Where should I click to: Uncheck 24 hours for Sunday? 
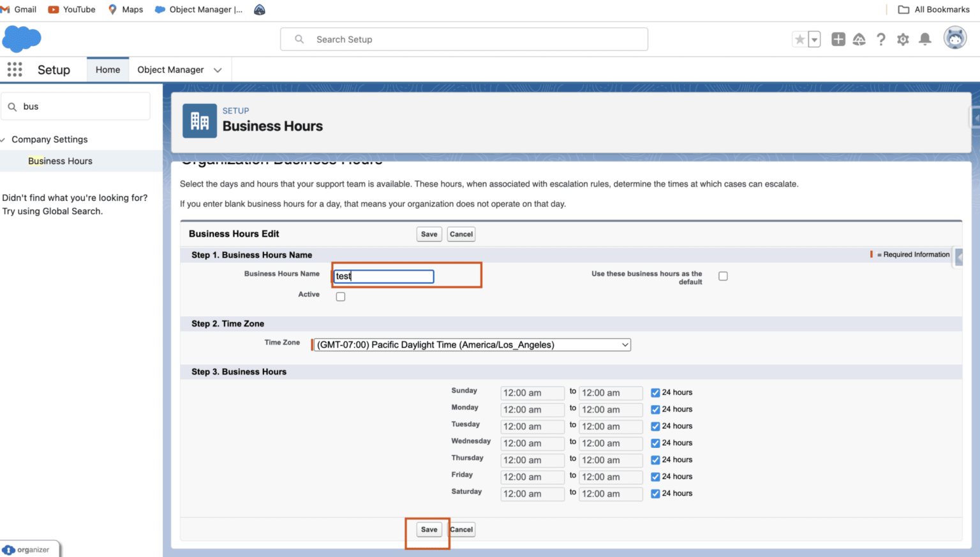click(x=655, y=393)
